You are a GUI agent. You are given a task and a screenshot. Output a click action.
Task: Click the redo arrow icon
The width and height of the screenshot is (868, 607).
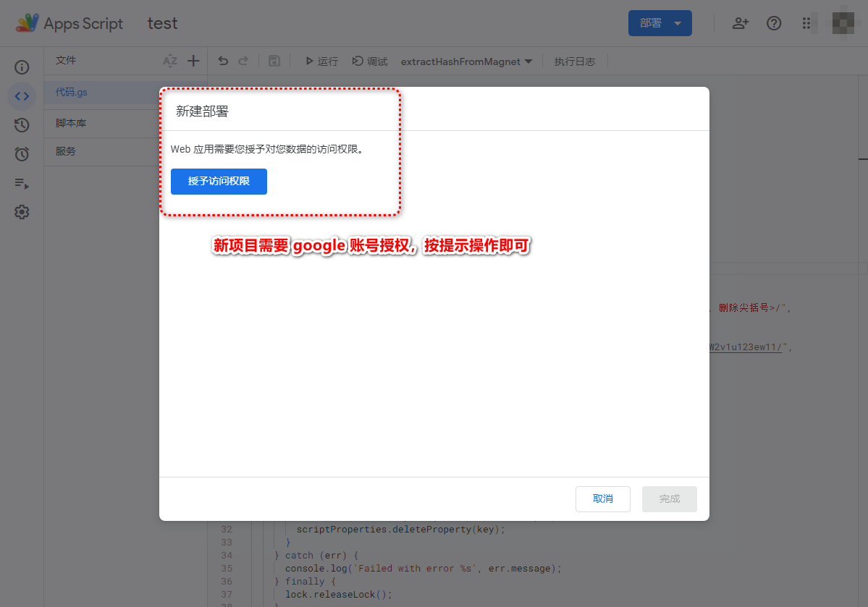(243, 61)
